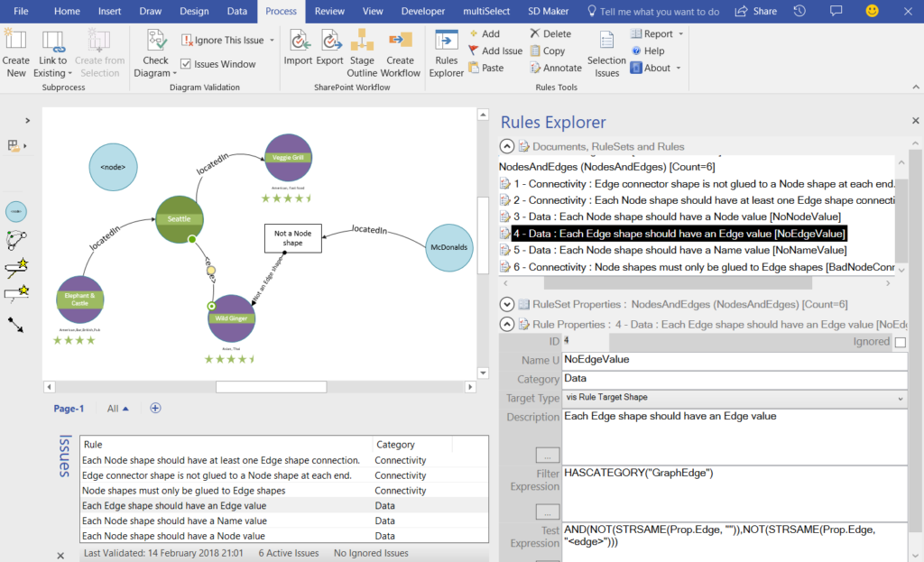
Task: Run Selection Issues check
Action: [x=606, y=51]
